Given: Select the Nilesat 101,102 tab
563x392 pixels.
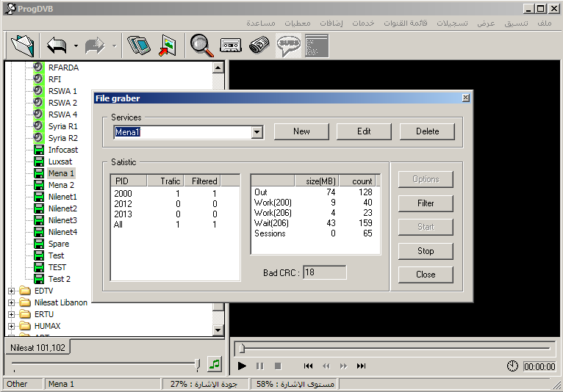Looking at the screenshot, I should coord(37,347).
